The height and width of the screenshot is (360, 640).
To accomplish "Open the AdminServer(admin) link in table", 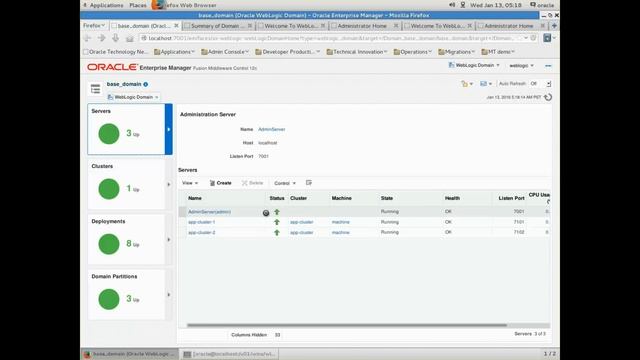I will 209,212.
